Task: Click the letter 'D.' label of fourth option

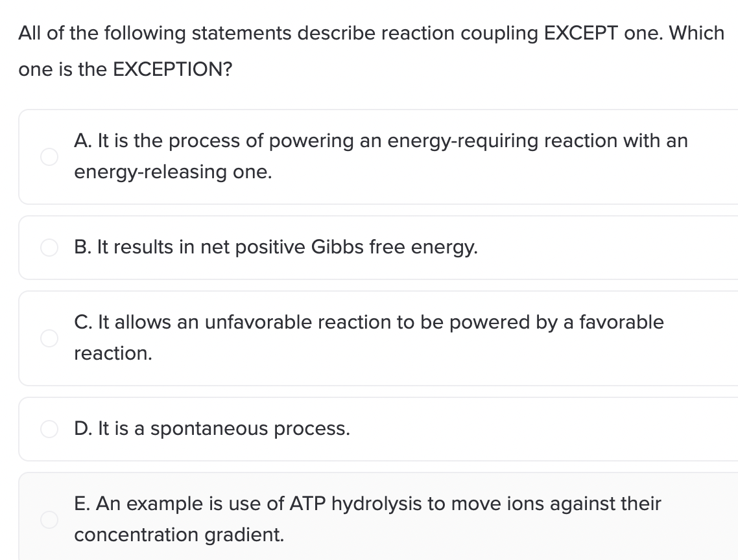Action: (x=83, y=428)
